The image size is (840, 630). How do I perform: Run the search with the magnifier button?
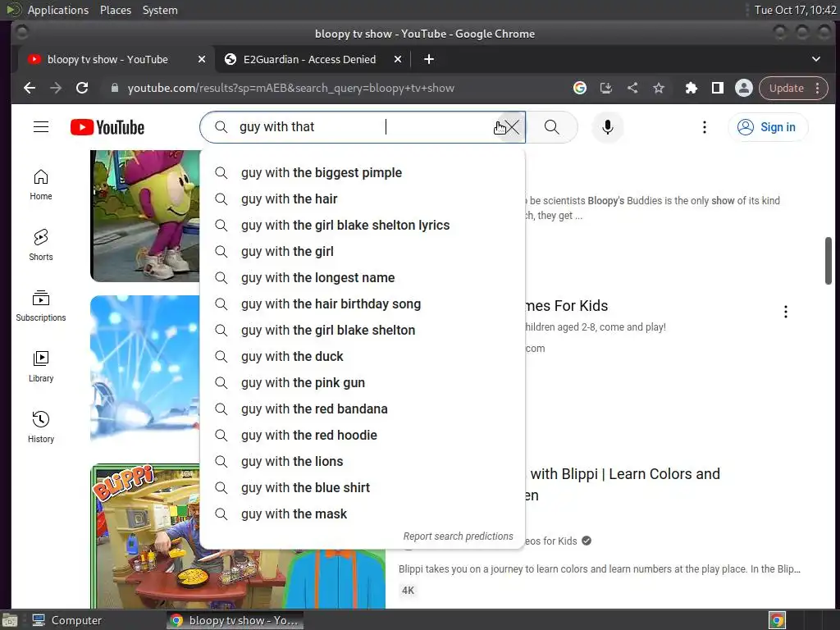click(552, 127)
